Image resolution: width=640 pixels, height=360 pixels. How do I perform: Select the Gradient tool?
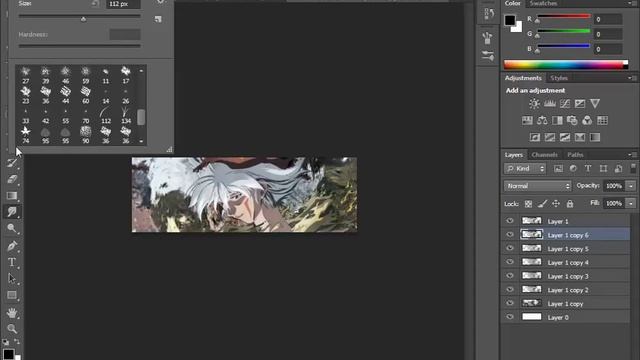12,196
